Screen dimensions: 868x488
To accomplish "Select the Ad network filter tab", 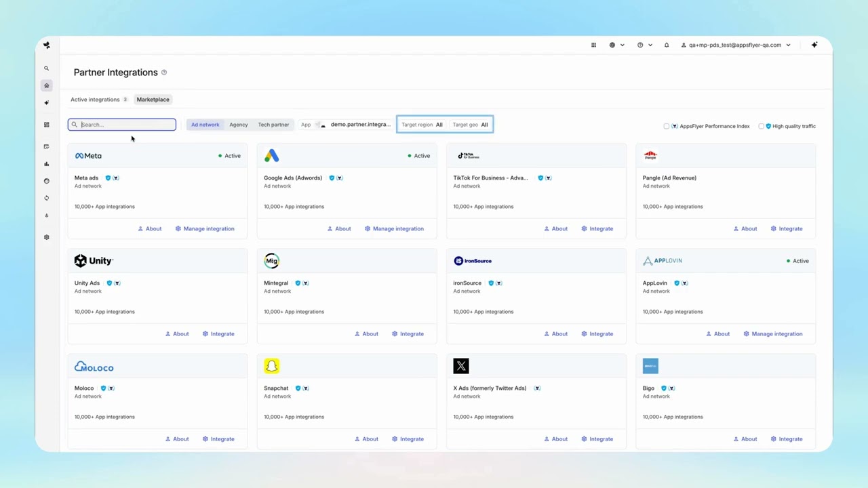I will point(205,125).
